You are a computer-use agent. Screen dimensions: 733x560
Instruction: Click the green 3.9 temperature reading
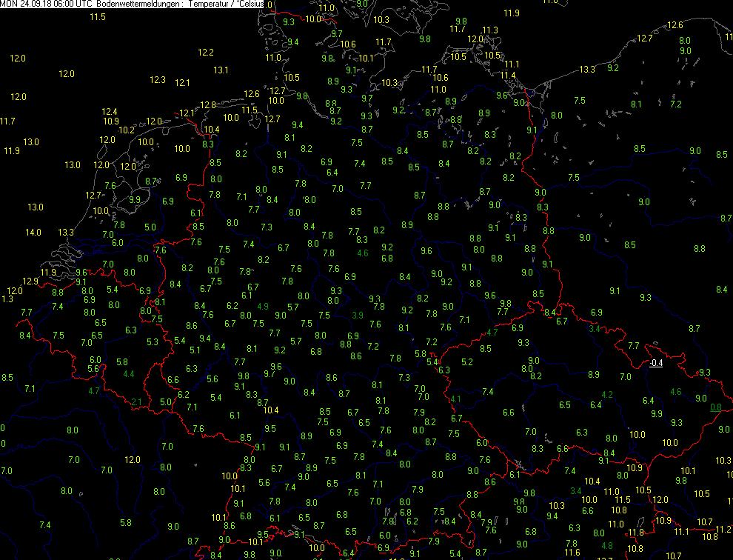pyautogui.click(x=357, y=316)
